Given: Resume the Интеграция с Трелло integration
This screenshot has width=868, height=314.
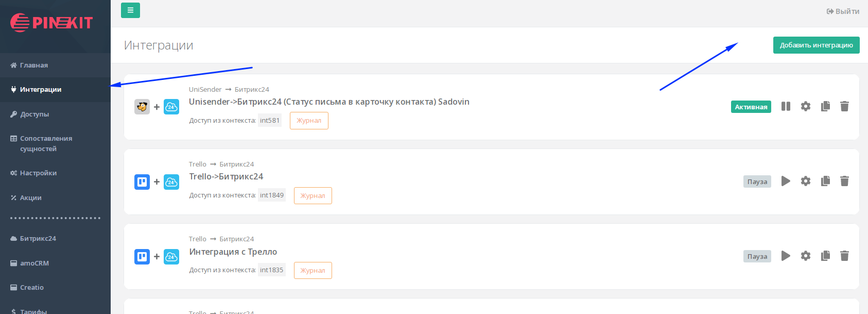Looking at the screenshot, I should [x=786, y=256].
